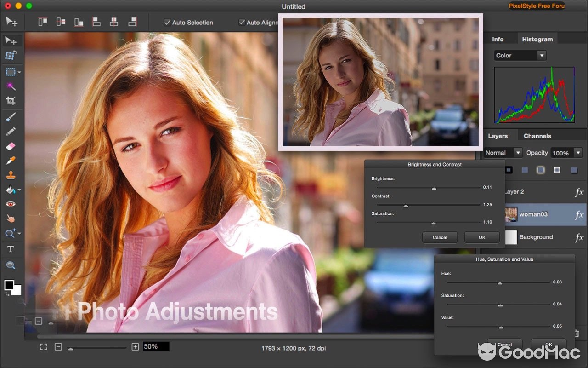Viewport: 588px width, 368px height.
Task: Uncheck the Auto Selection checkbox
Action: tap(168, 22)
